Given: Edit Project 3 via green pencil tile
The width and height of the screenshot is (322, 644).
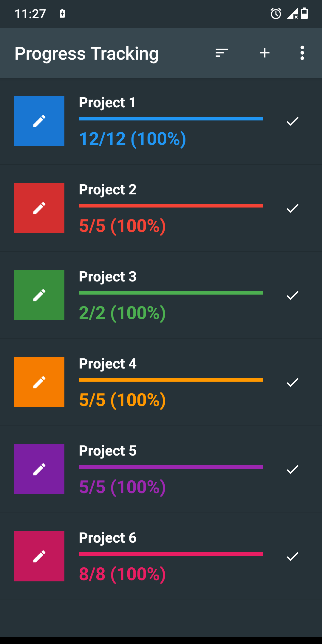Looking at the screenshot, I should [39, 295].
